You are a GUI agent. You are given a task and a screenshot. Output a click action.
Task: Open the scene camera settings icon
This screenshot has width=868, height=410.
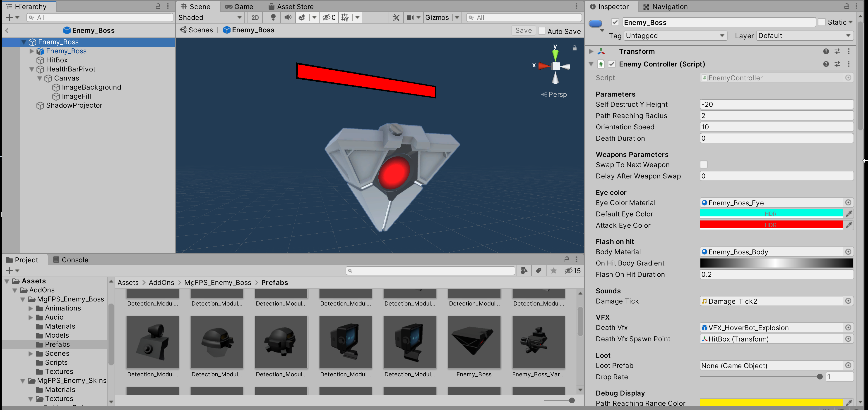pyautogui.click(x=410, y=17)
